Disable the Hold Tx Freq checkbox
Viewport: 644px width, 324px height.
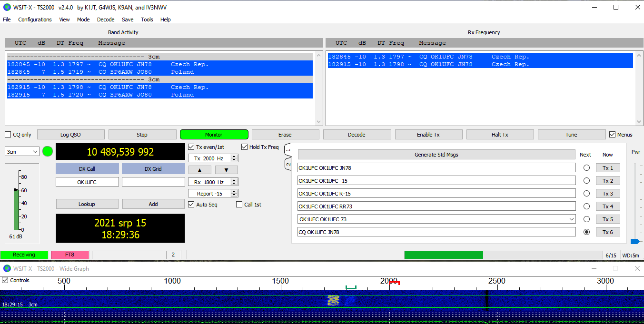point(245,147)
